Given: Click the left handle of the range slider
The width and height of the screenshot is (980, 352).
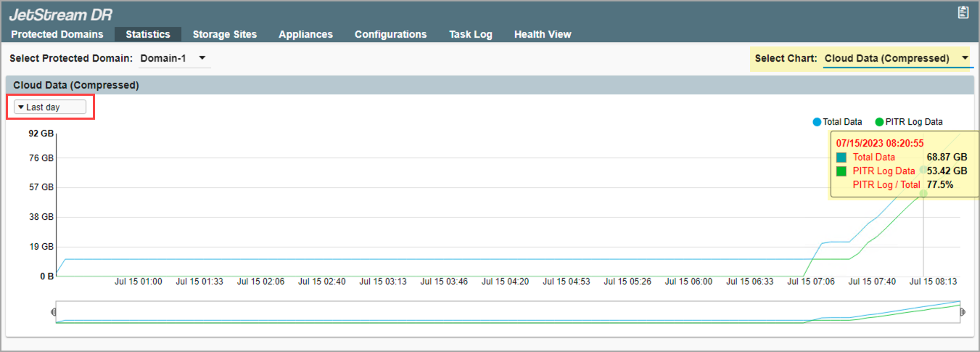Looking at the screenshot, I should pyautogui.click(x=54, y=312).
